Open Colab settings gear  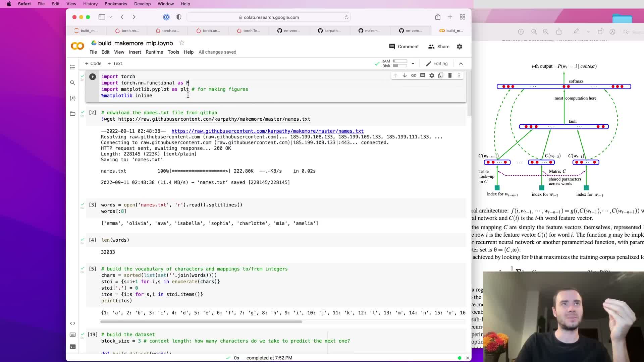(x=460, y=47)
